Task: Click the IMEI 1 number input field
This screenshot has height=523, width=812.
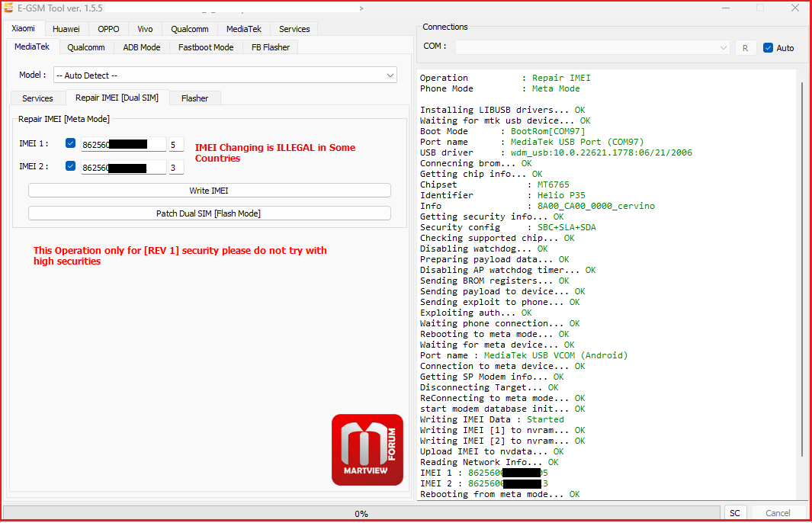Action: (124, 144)
